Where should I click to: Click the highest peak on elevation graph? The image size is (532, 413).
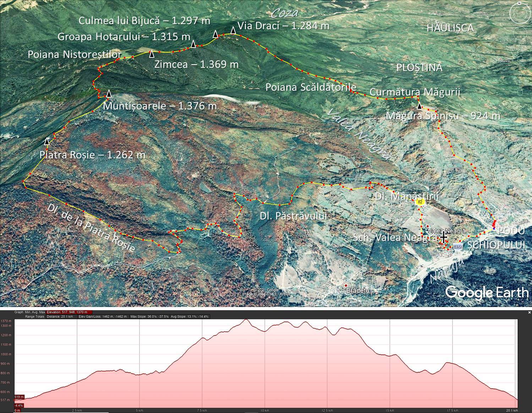point(246,320)
